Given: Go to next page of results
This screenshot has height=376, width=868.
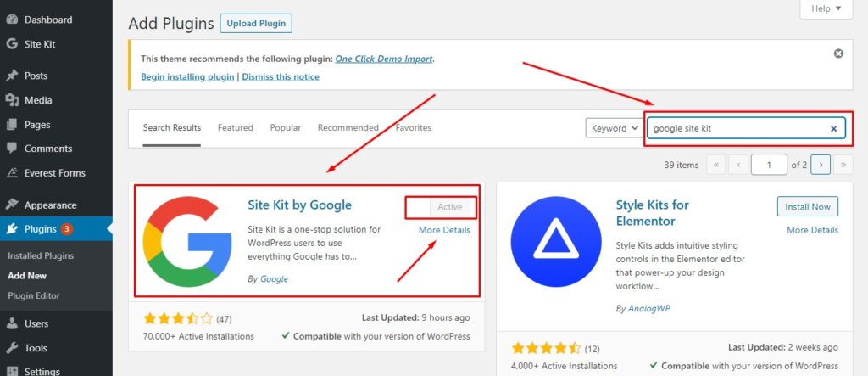Looking at the screenshot, I should pyautogui.click(x=820, y=165).
